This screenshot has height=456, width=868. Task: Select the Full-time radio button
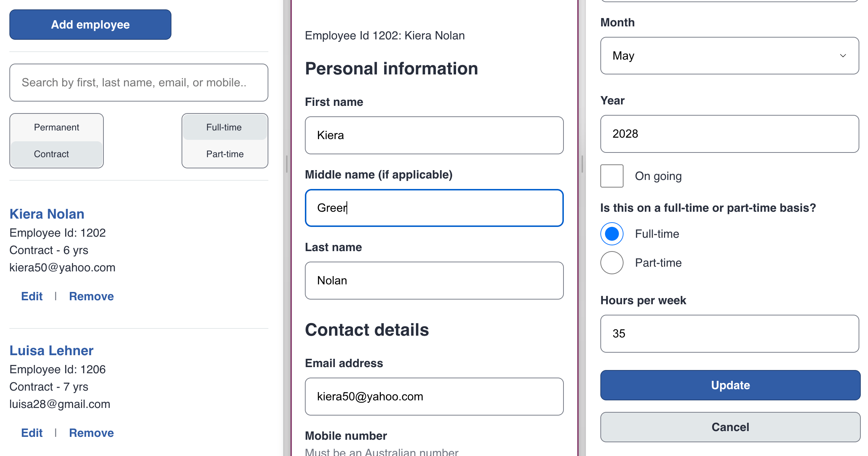[x=611, y=233]
